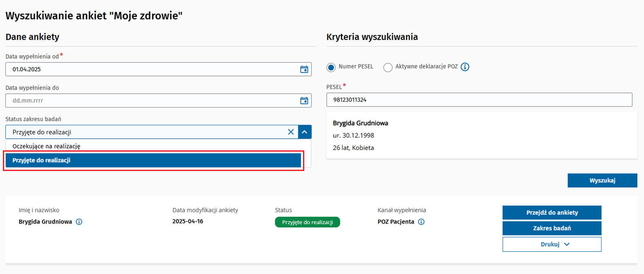Screen dimensions: 644x274
Task: Click green 'Przyjęte do realizacji' status badge
Action: coord(307,222)
